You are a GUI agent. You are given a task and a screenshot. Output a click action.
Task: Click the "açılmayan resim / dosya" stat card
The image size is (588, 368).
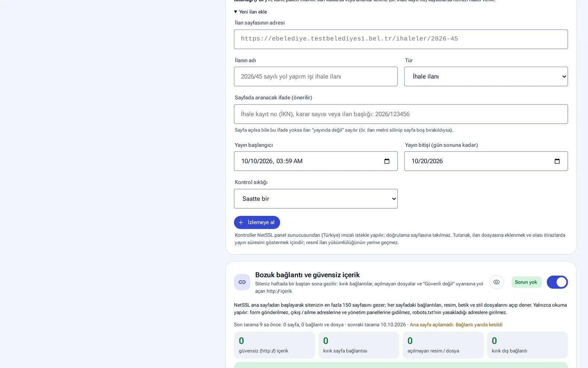pyautogui.click(x=443, y=345)
